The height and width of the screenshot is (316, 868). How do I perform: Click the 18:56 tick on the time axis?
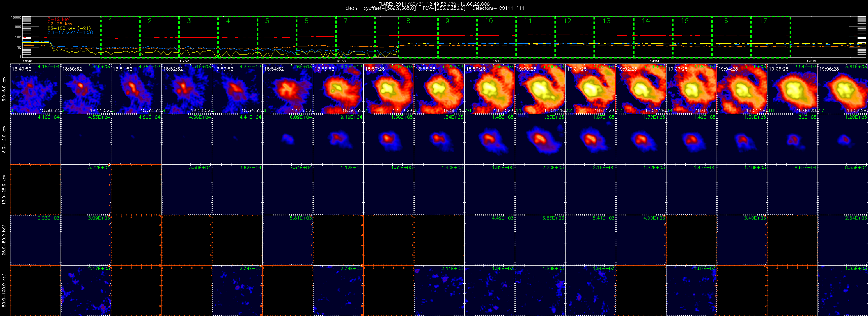tap(341, 61)
